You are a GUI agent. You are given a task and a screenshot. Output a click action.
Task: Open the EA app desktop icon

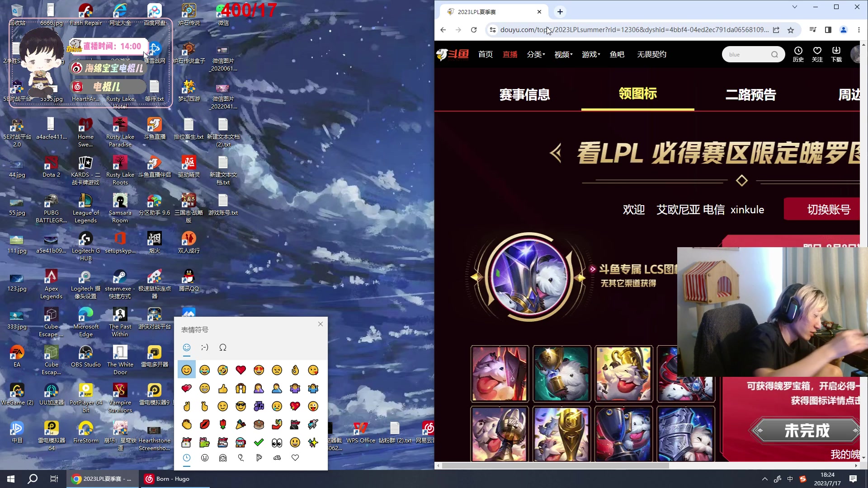click(x=17, y=357)
